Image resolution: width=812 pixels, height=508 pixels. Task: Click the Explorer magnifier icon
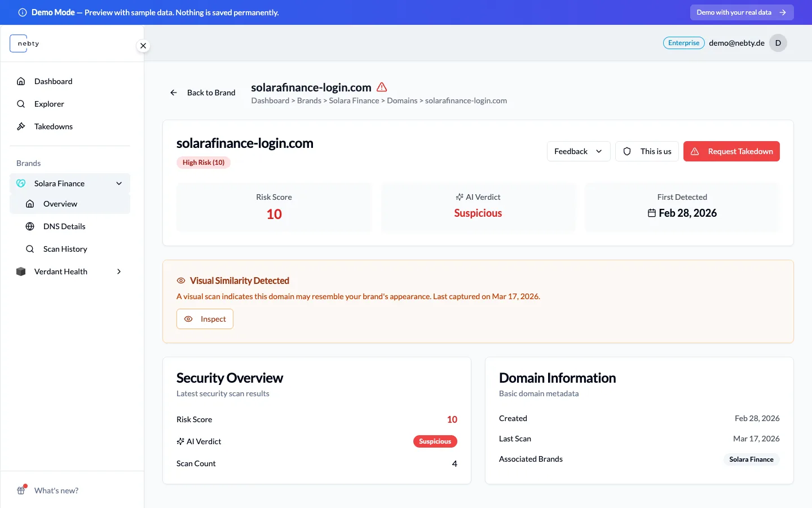(21, 104)
